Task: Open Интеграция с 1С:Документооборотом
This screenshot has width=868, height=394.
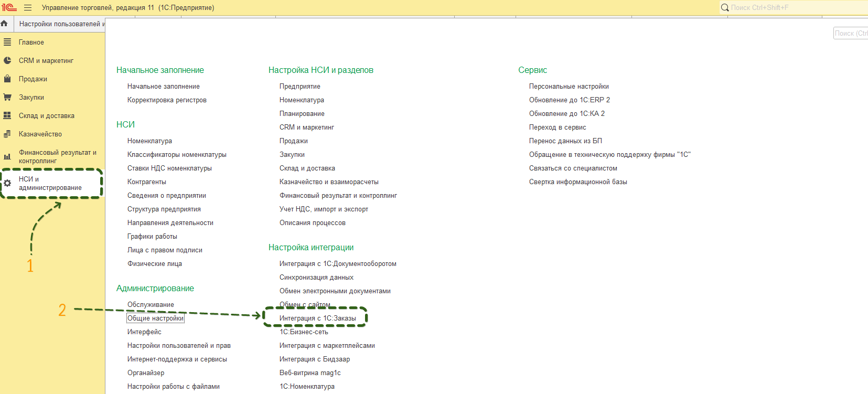Action: click(x=338, y=263)
